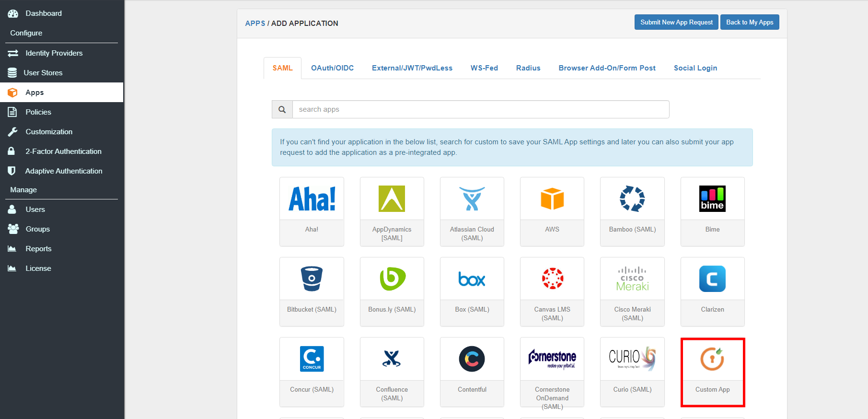This screenshot has height=419, width=868.
Task: Click the Identity Providers arrows icon
Action: (x=13, y=53)
